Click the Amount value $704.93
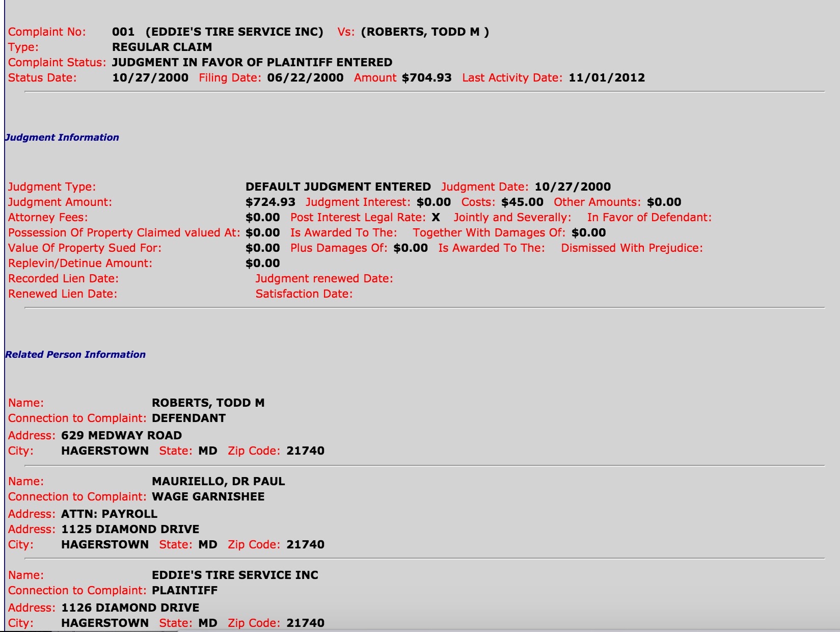The image size is (840, 632). tap(427, 77)
